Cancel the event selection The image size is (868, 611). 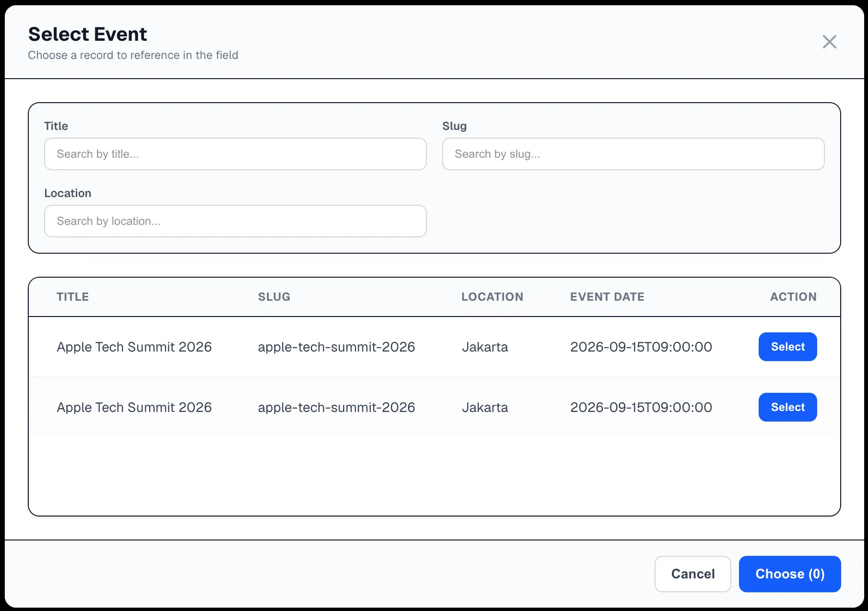point(692,574)
